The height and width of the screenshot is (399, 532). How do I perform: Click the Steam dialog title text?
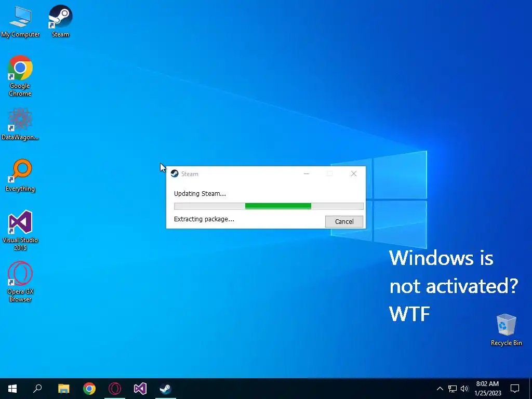pos(190,174)
